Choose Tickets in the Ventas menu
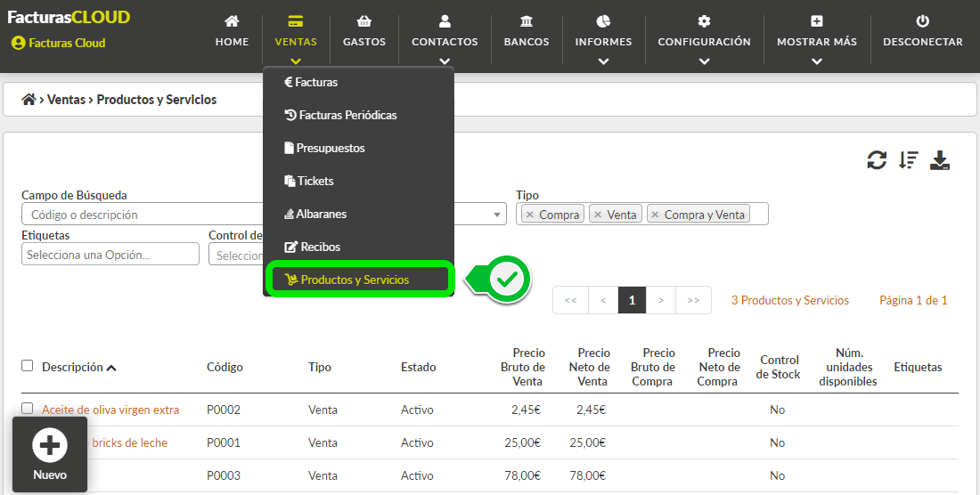Image resolution: width=980 pixels, height=495 pixels. (x=309, y=181)
